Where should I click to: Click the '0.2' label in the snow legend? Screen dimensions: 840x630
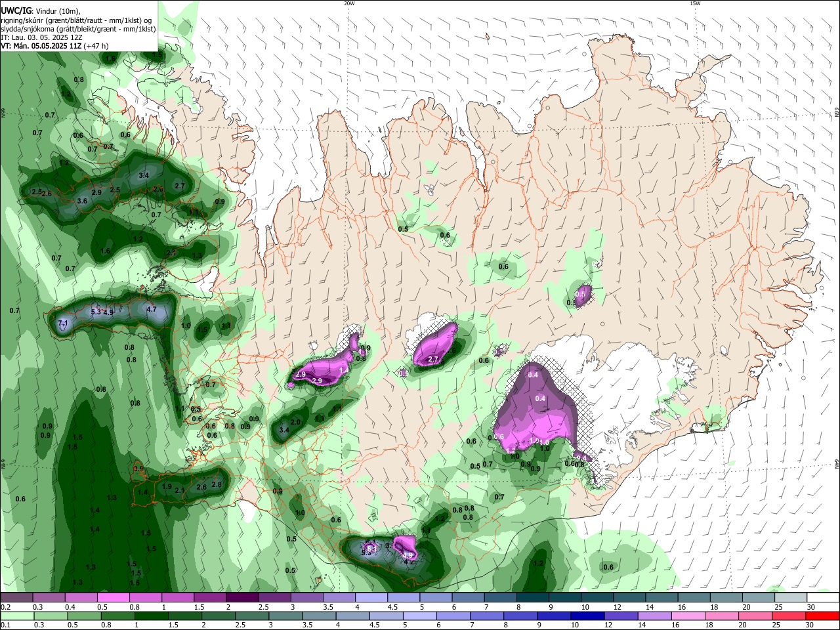tap(5, 607)
